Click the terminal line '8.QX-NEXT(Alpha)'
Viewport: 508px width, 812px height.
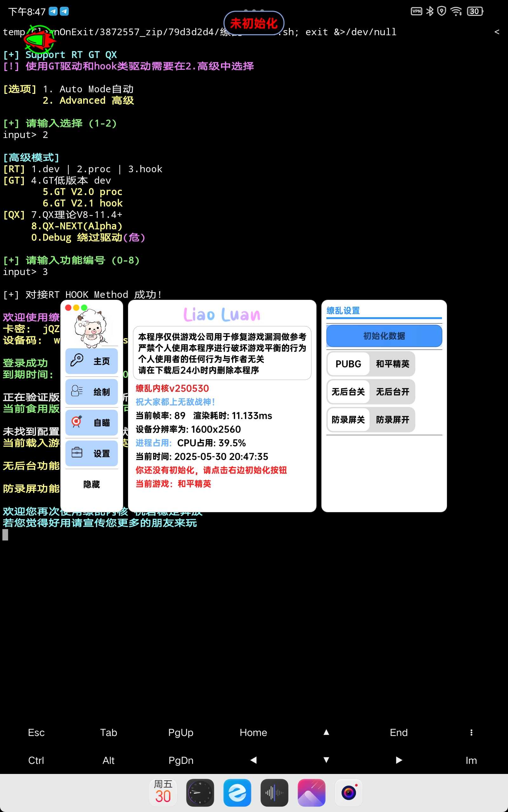coord(77,226)
